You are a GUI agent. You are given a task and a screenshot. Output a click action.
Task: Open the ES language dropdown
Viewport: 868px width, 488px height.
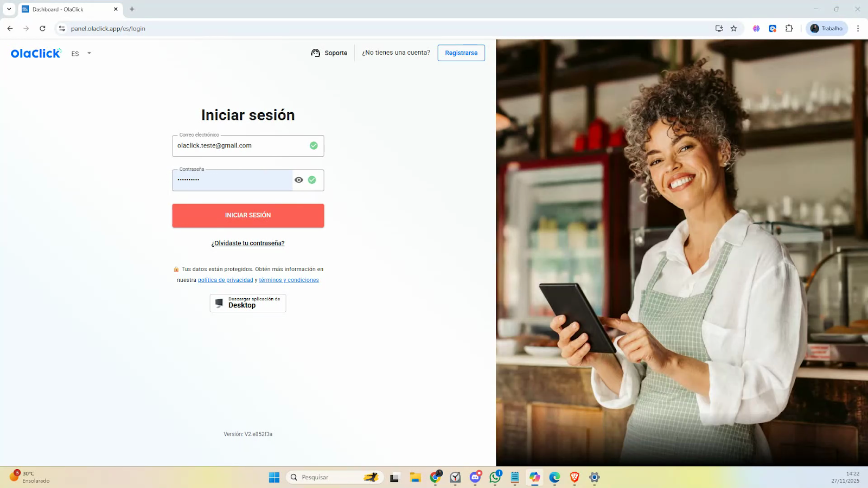point(81,54)
